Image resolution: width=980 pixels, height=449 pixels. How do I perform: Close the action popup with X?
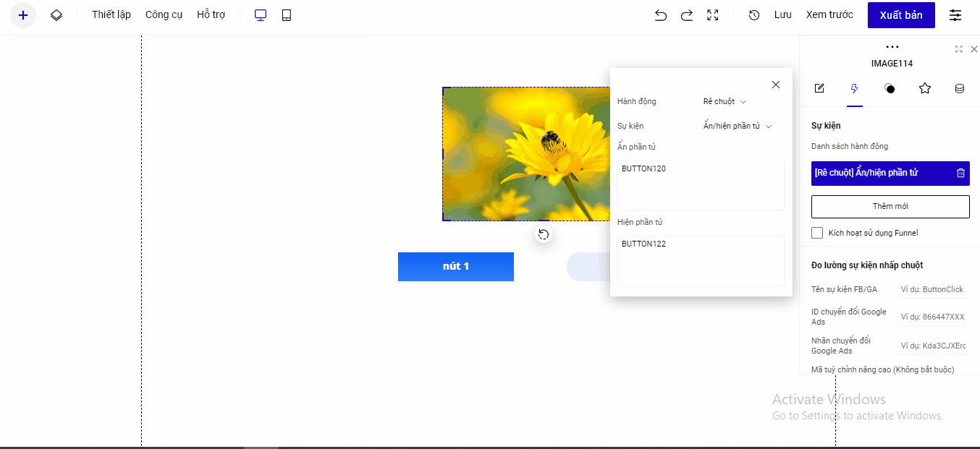coord(776,85)
